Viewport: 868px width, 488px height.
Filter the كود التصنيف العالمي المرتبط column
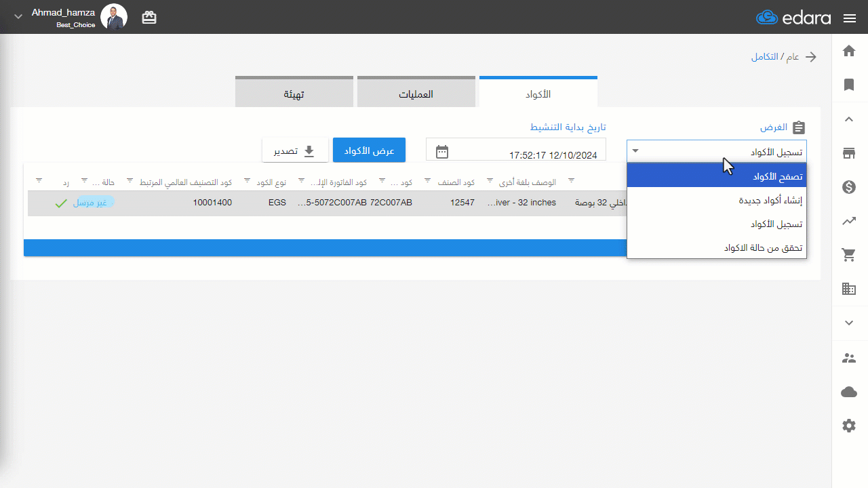pos(130,180)
